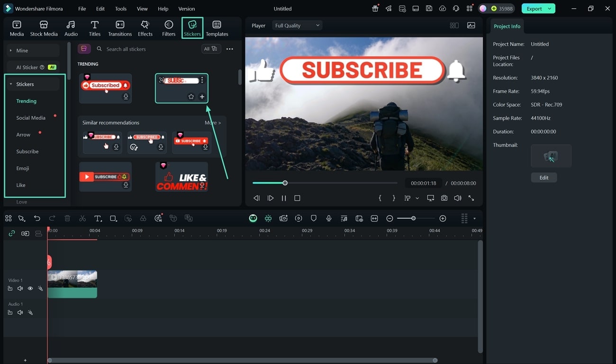Screen dimensions: 616x364
Task: Open the Export dropdown arrow
Action: coord(550,9)
